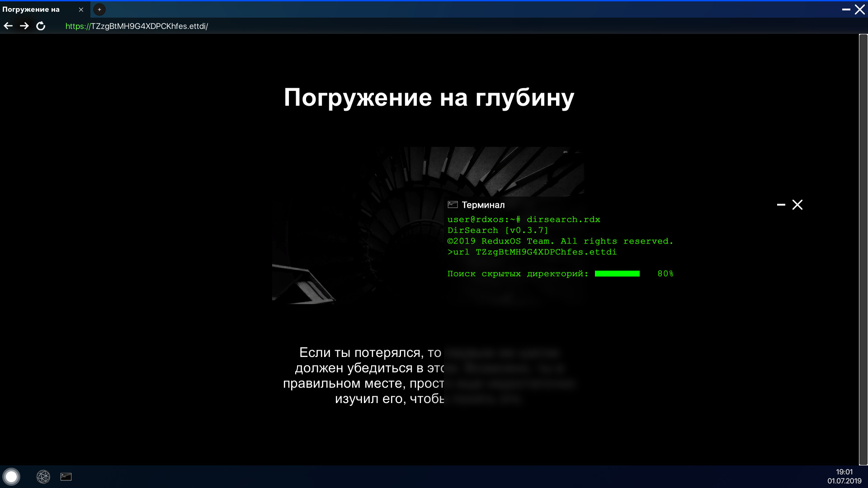Click the browser back navigation arrow
868x488 pixels.
click(x=8, y=26)
